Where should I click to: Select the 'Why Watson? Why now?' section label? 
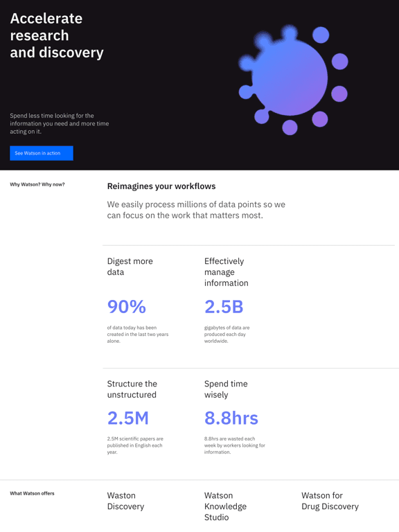pos(37,184)
